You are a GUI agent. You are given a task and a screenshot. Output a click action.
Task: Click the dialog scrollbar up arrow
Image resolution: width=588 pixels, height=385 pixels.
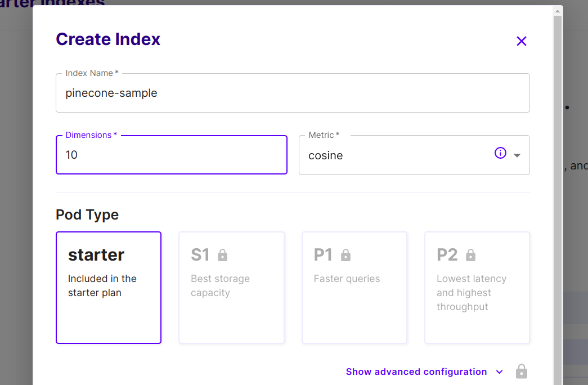558,11
